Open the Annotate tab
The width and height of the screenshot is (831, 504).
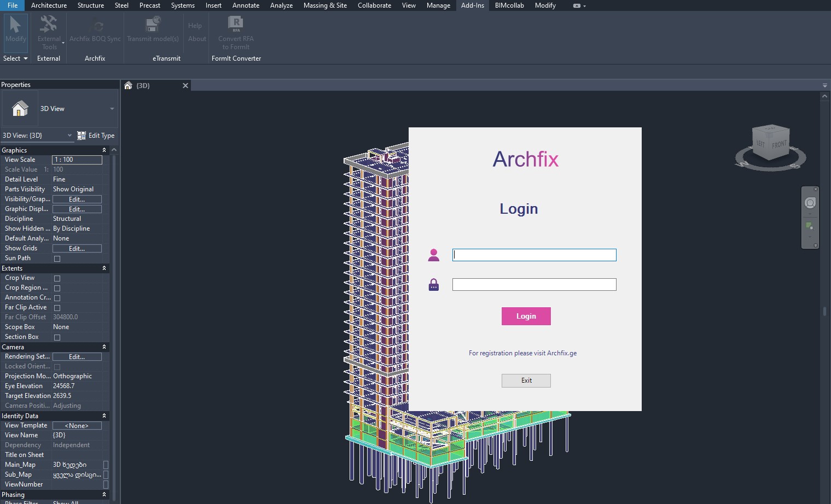coord(246,5)
